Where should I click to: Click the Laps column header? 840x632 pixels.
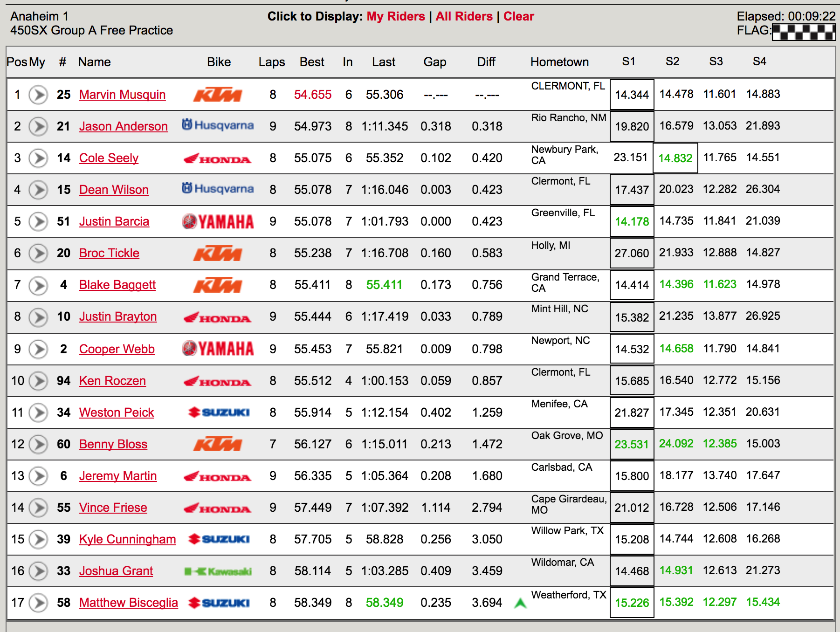point(272,62)
